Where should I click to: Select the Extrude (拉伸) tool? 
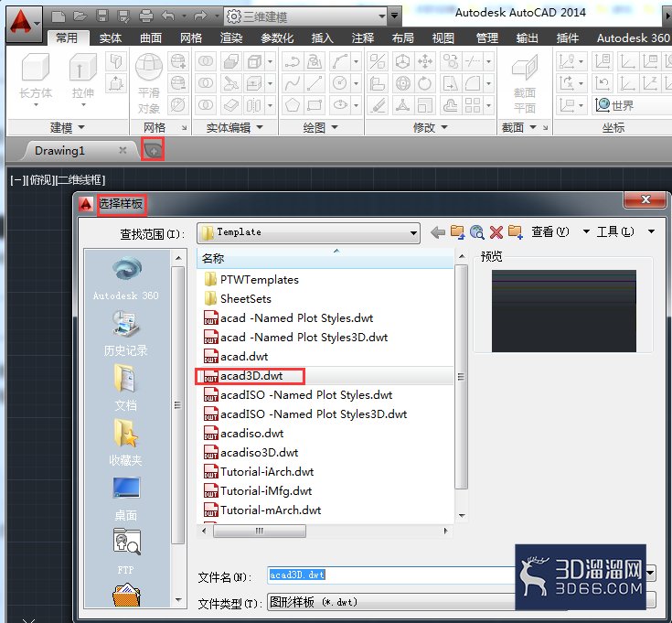(x=82, y=79)
